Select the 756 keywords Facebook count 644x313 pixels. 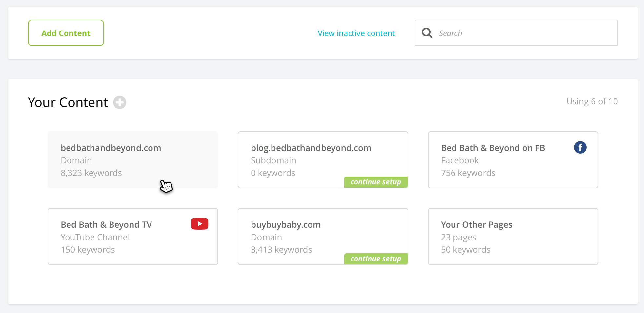[468, 173]
